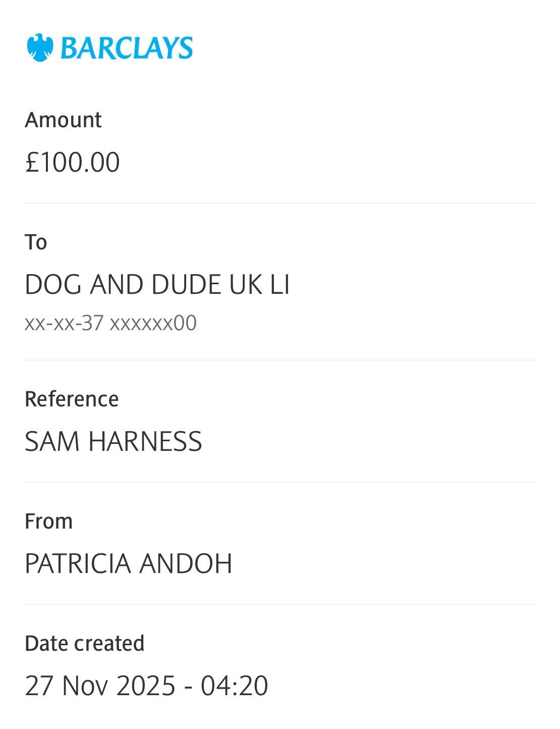Click the divider below PATRICIA ANDOH
This screenshot has height=729, width=560.
[280, 604]
